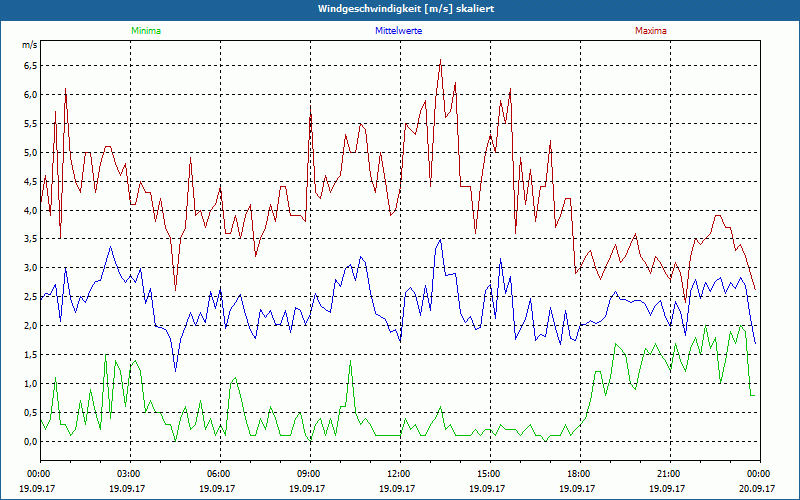Click the 0,0 y-axis value
Viewport: 800px width, 500px height.
click(30, 441)
